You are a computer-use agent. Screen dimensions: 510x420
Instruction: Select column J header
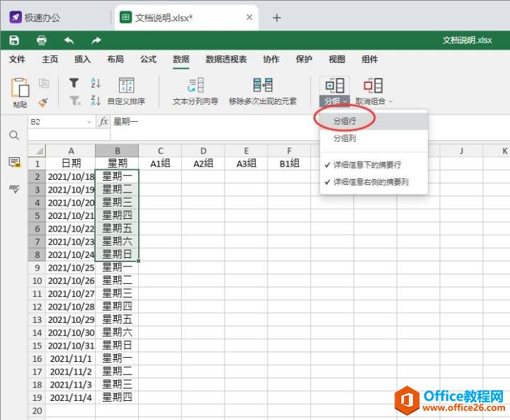tap(461, 151)
